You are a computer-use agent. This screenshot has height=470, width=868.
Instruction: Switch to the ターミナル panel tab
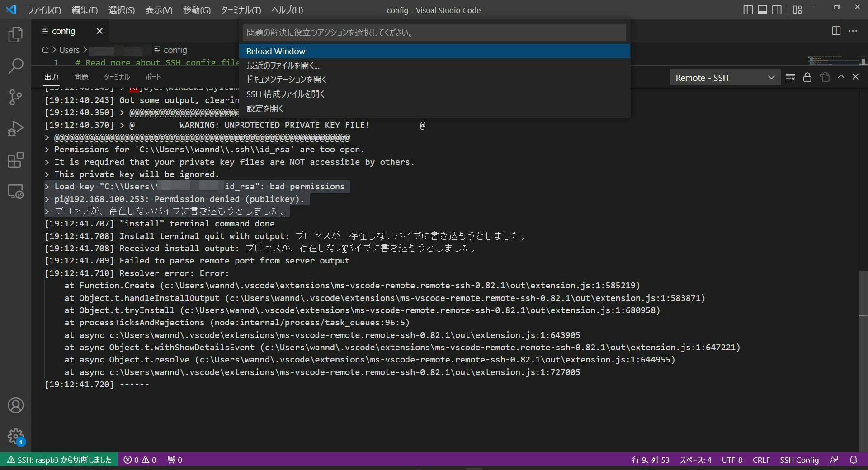pos(117,77)
